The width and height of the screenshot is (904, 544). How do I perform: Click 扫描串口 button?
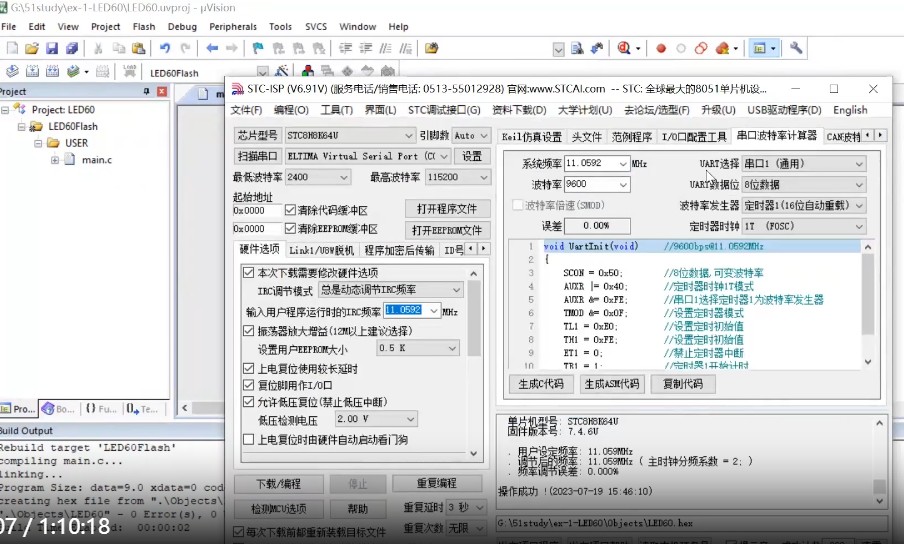pos(258,156)
